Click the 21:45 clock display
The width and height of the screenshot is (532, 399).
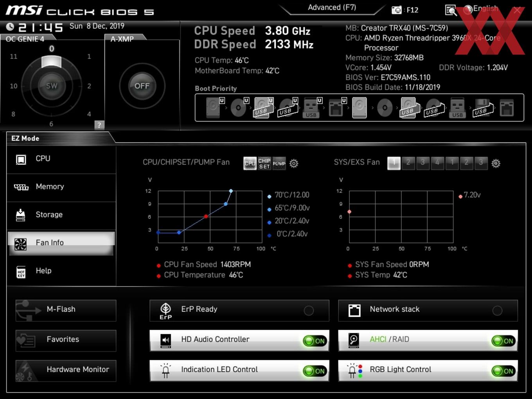click(x=40, y=27)
